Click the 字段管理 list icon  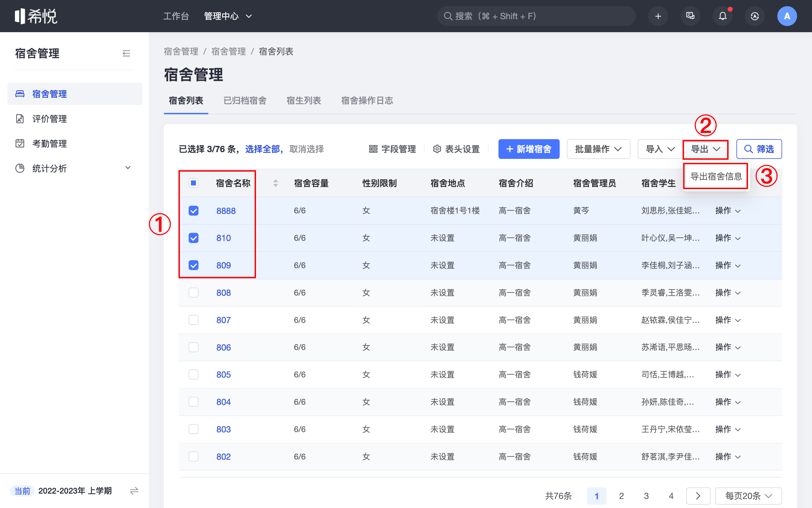click(x=373, y=149)
